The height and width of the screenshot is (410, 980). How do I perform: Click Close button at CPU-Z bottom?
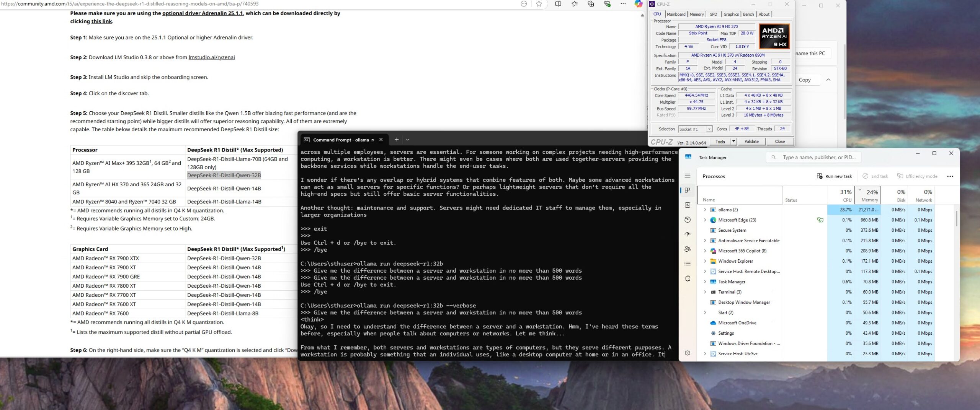click(780, 142)
